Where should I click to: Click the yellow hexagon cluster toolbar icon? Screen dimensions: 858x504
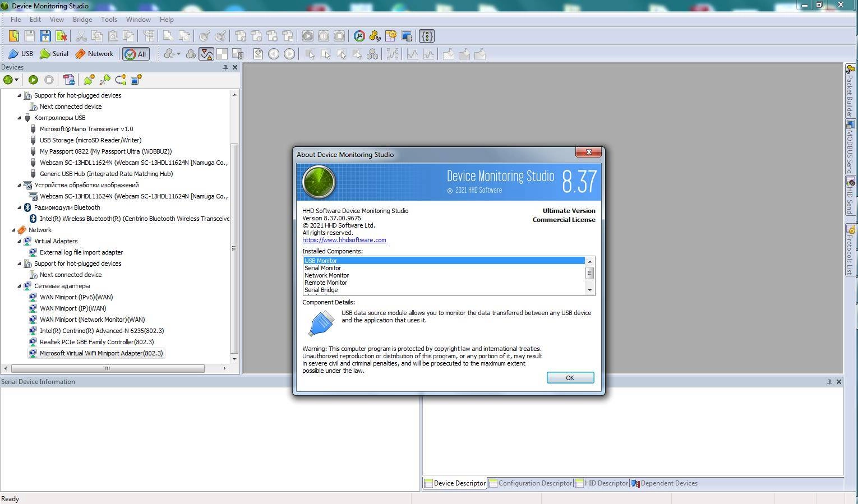375,36
